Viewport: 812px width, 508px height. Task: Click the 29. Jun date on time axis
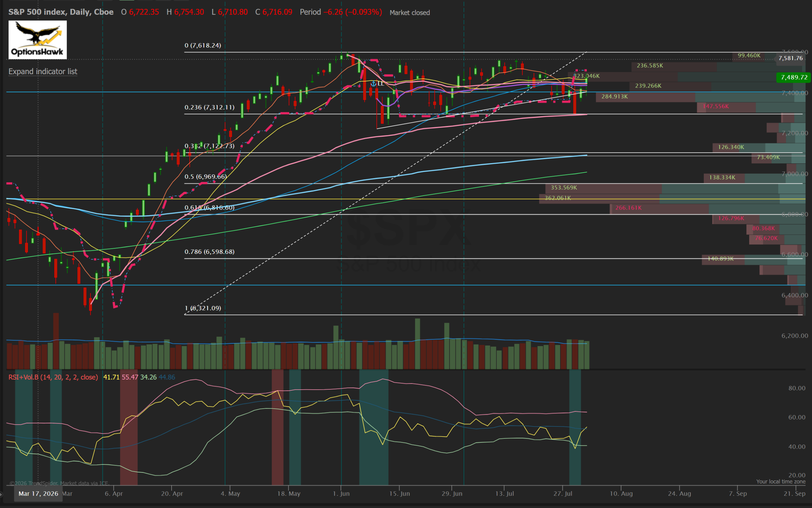(x=452, y=493)
